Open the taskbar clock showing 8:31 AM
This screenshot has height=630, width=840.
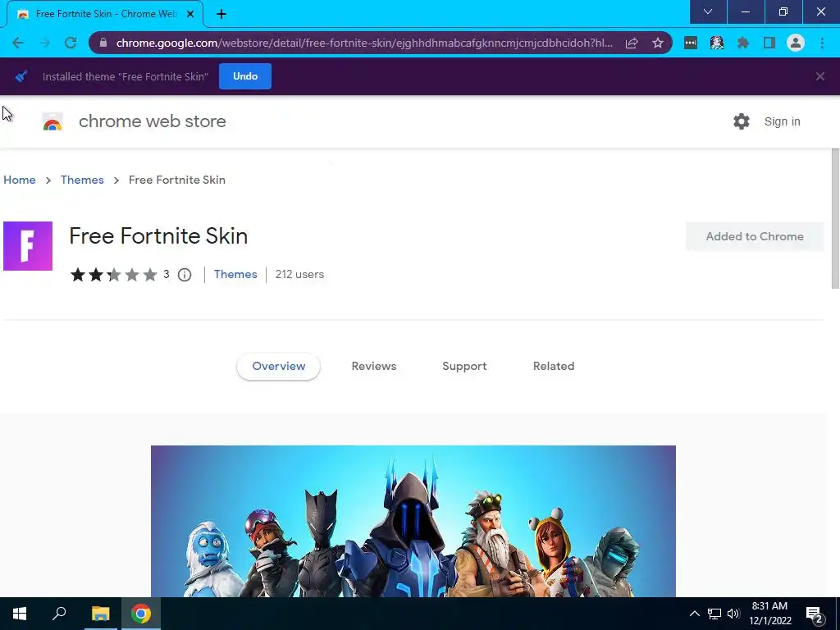click(769, 614)
